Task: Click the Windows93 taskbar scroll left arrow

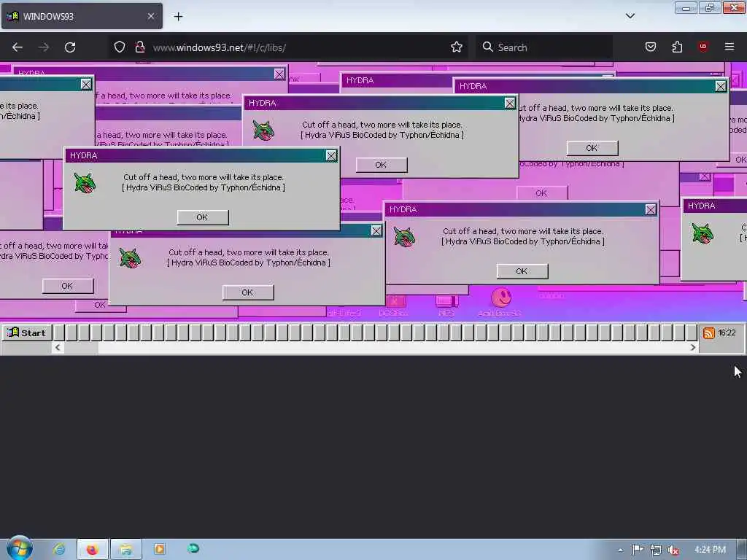Action: tap(58, 348)
